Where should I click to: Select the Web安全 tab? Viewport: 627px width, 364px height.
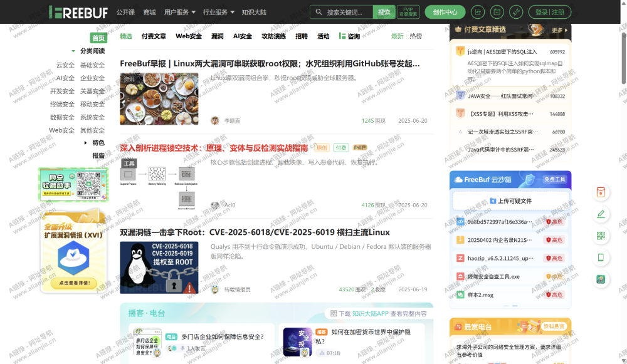pyautogui.click(x=189, y=36)
